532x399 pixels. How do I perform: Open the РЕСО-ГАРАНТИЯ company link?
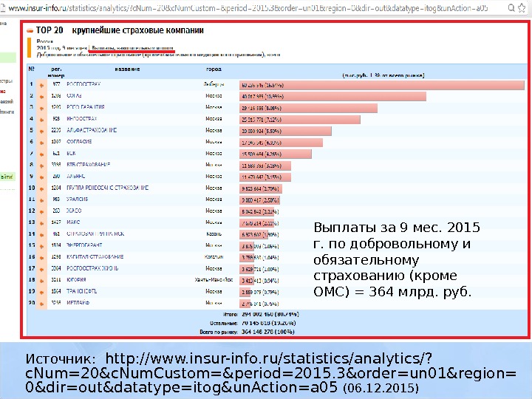(x=86, y=107)
